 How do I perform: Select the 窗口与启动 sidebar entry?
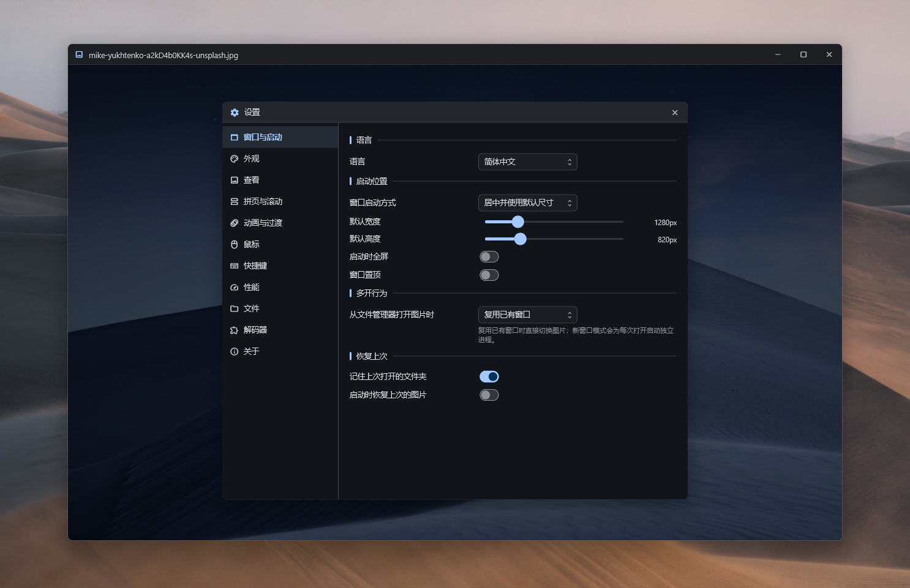(x=280, y=137)
